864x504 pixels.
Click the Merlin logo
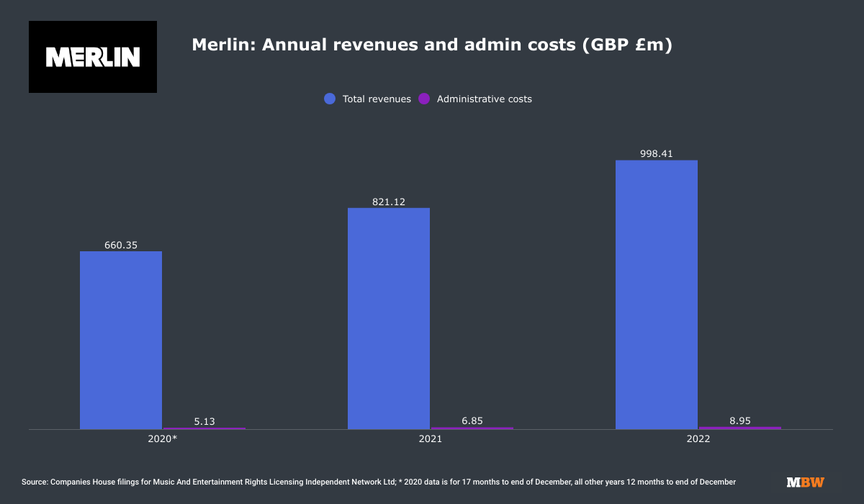(x=93, y=57)
